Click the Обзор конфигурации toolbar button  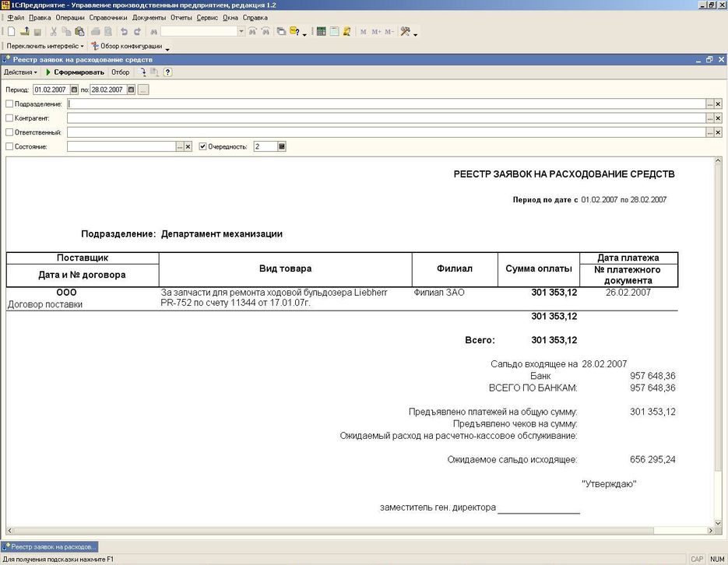[x=127, y=46]
